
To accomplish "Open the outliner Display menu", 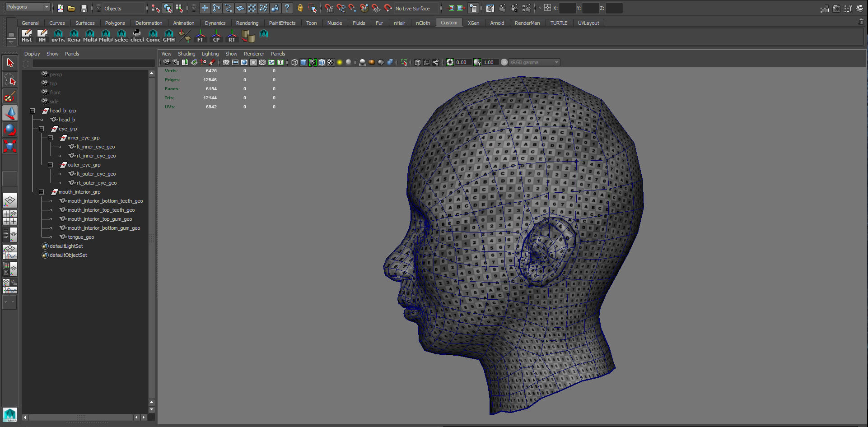I will [x=32, y=54].
